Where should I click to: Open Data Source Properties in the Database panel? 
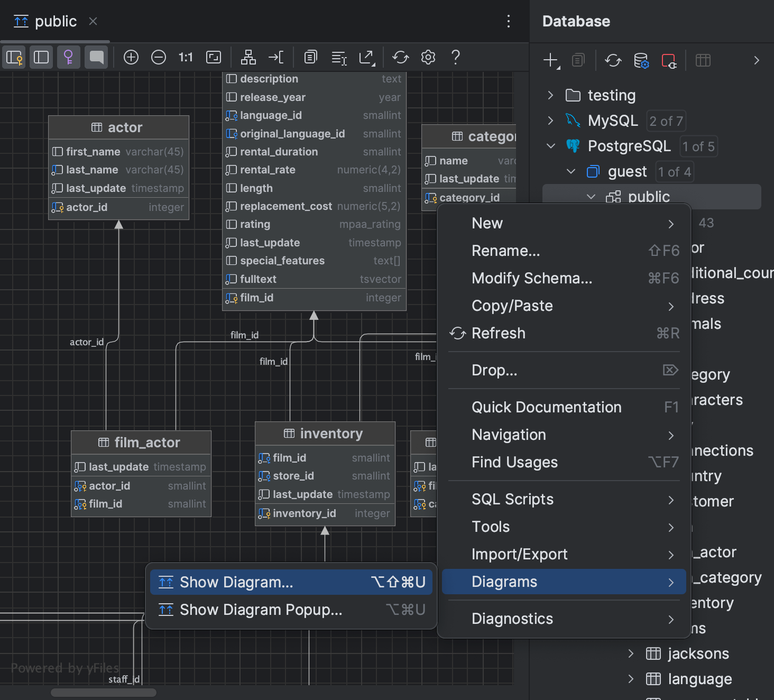[x=641, y=60]
